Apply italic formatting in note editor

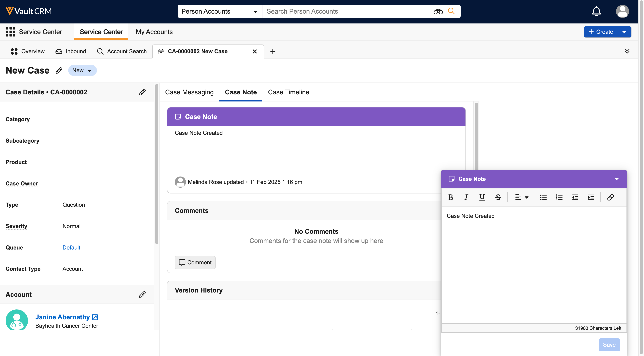coord(466,197)
